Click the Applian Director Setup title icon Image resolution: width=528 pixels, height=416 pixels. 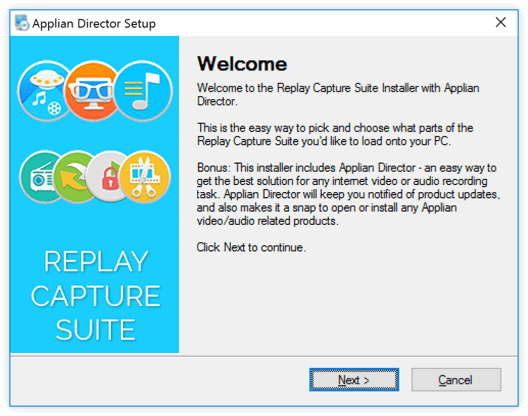[22, 23]
